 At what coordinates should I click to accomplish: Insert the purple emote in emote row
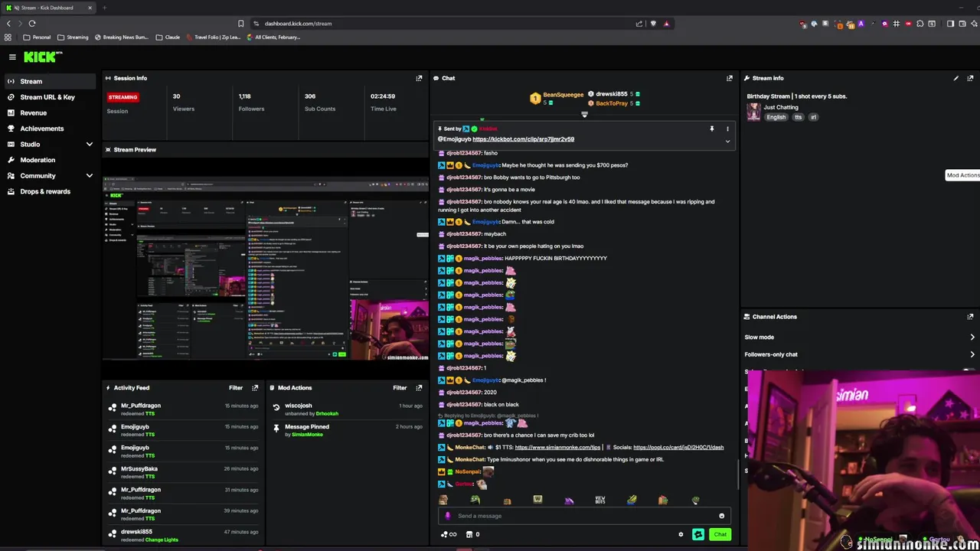point(569,500)
